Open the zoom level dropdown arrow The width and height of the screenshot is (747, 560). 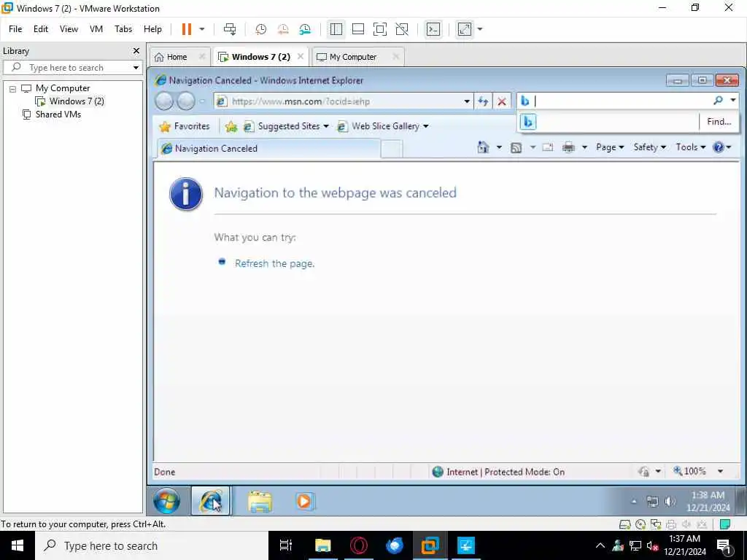pos(720,472)
